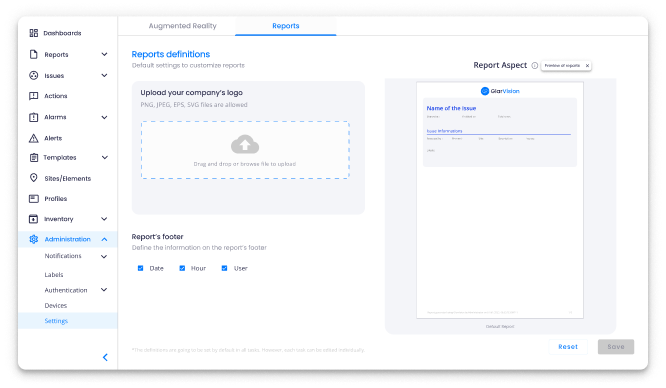Click the Save button
Image resolution: width=666 pixels, height=388 pixels.
(616, 347)
